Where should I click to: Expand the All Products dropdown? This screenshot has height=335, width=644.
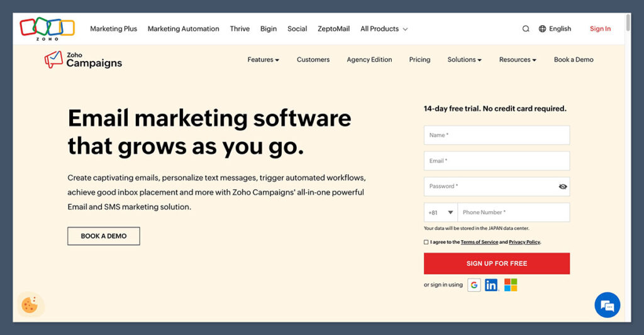(384, 29)
